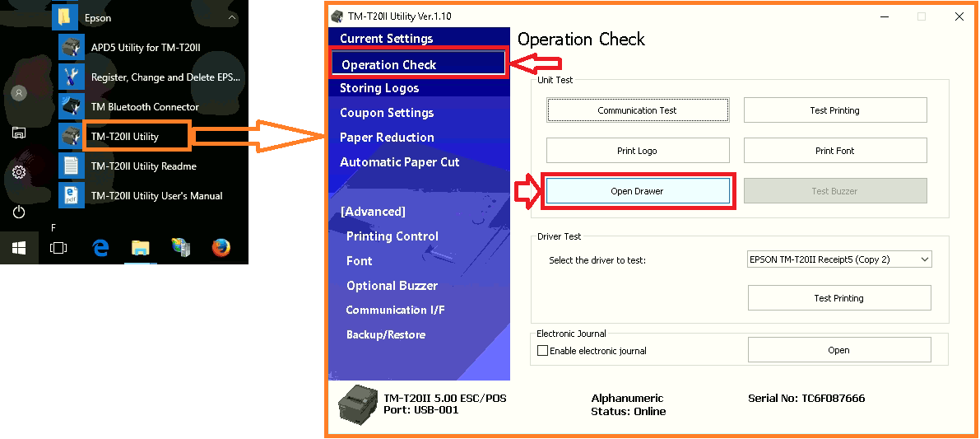The image size is (980, 439).
Task: Launch Microsoft Edge from taskbar
Action: tap(100, 248)
